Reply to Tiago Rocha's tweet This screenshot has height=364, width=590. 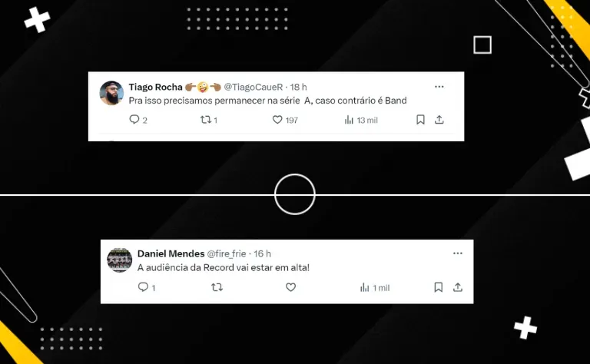pos(134,120)
